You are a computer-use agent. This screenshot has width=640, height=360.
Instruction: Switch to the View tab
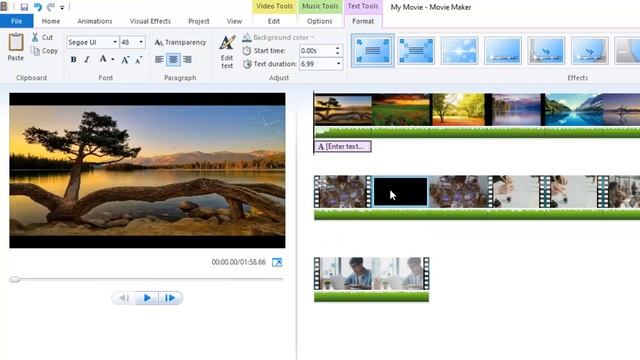click(x=234, y=21)
